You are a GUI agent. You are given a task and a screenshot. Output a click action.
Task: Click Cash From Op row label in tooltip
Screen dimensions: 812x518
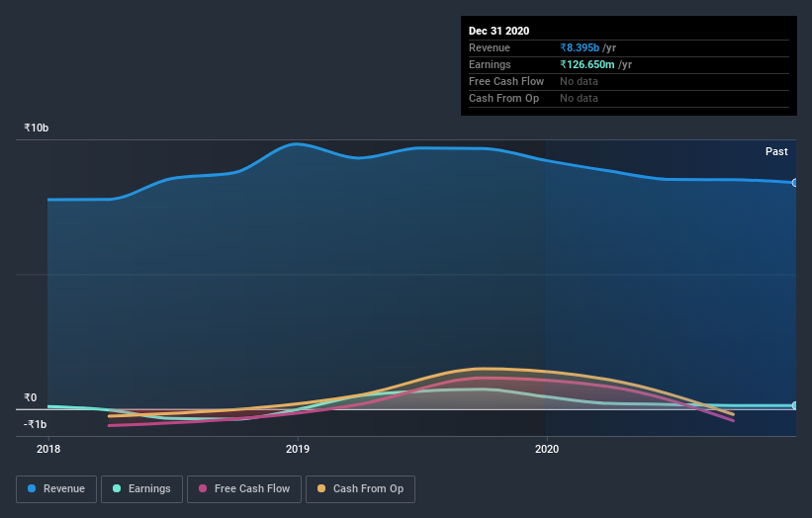tap(503, 98)
